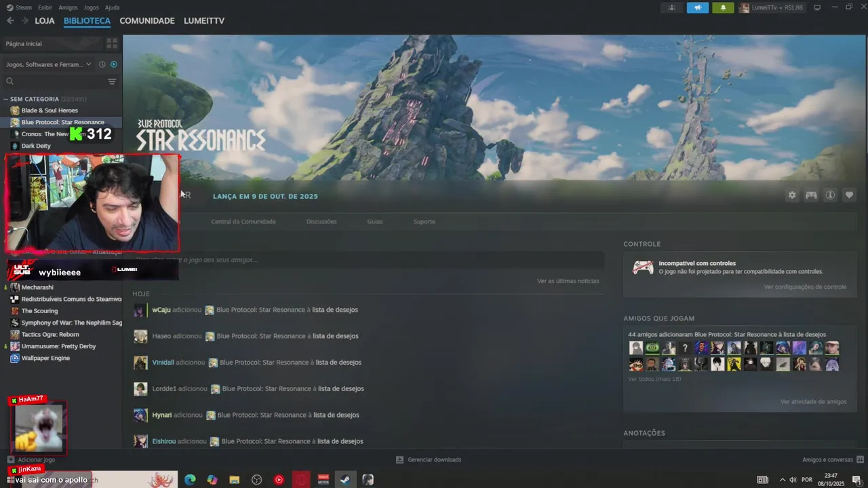The image size is (868, 488).
Task: Open LumeiTTv account dropdown
Action: pos(771,7)
